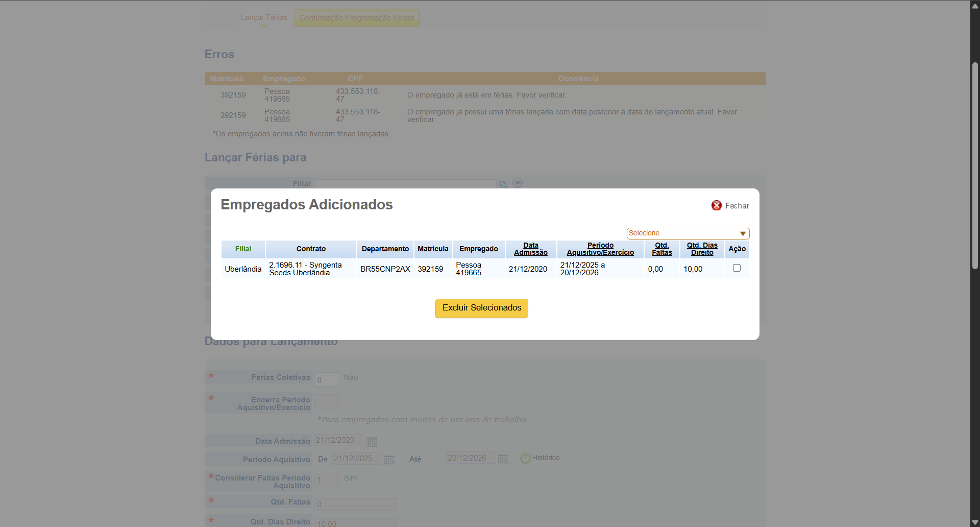Click the Excluir Selecionados button
The width and height of the screenshot is (980, 527).
(x=481, y=308)
